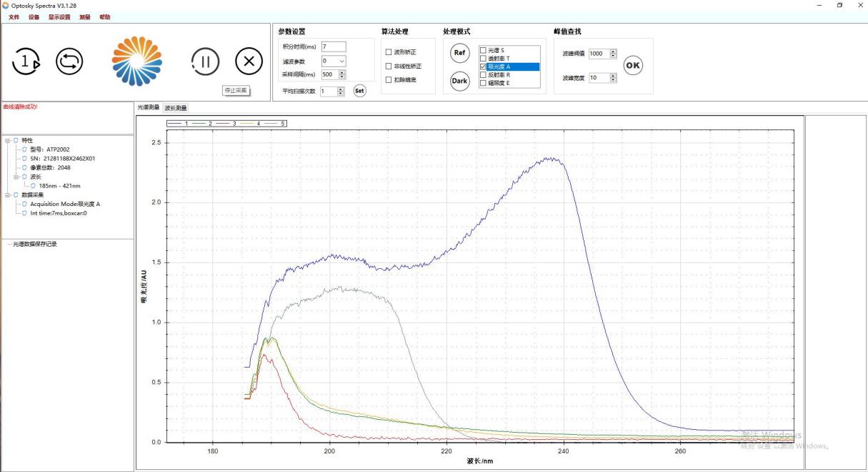This screenshot has width=868, height=472.
Task: Click the 积分时间 input field
Action: (x=333, y=47)
